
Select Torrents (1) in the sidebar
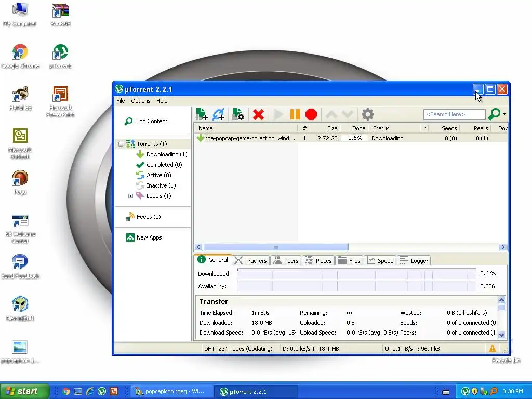click(x=152, y=144)
